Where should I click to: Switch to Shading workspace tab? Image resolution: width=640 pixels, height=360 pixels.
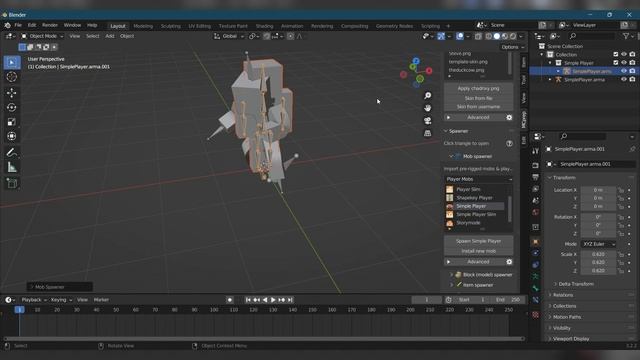click(x=264, y=26)
